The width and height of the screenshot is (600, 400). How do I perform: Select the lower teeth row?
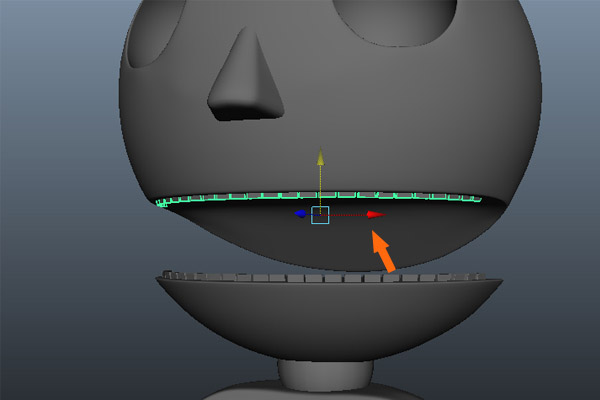click(323, 276)
